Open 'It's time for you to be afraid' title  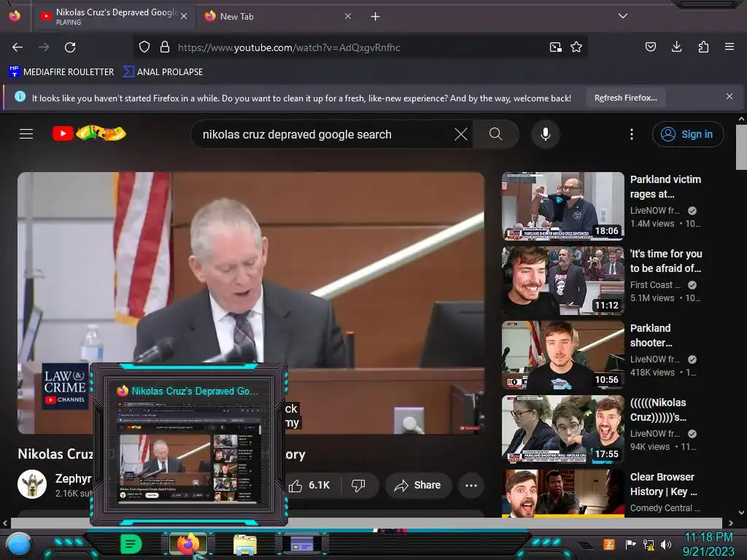pos(665,261)
